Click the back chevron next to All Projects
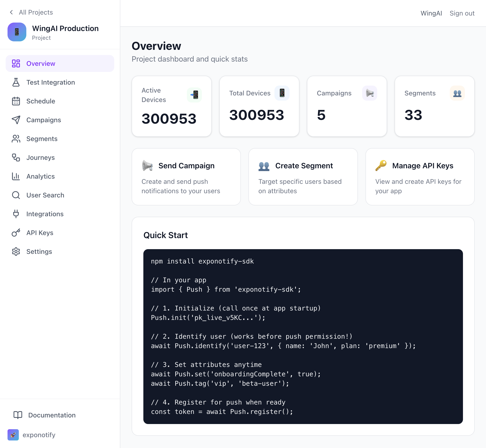 tap(11, 12)
